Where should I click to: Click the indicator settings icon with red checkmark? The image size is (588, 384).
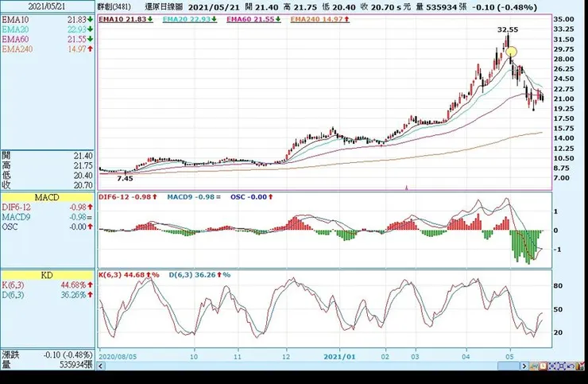coord(580,366)
